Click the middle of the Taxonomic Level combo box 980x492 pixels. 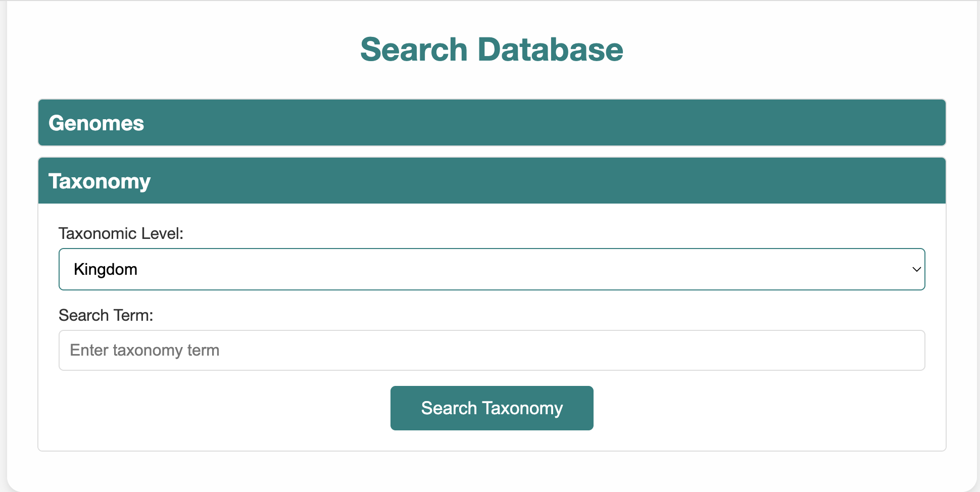click(x=491, y=269)
